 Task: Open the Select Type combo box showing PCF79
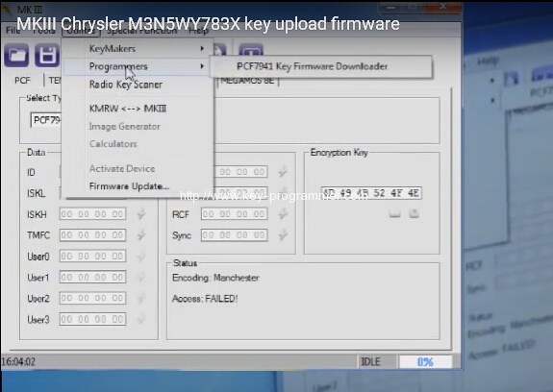pos(46,120)
